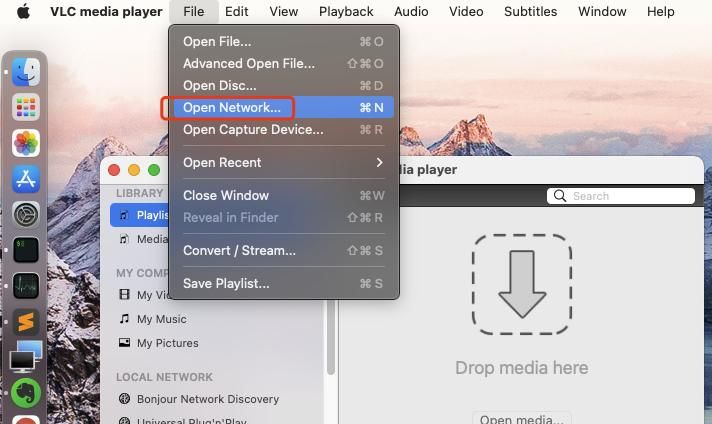Select Open Disc... in File menu
This screenshot has width=712, height=424.
(283, 86)
